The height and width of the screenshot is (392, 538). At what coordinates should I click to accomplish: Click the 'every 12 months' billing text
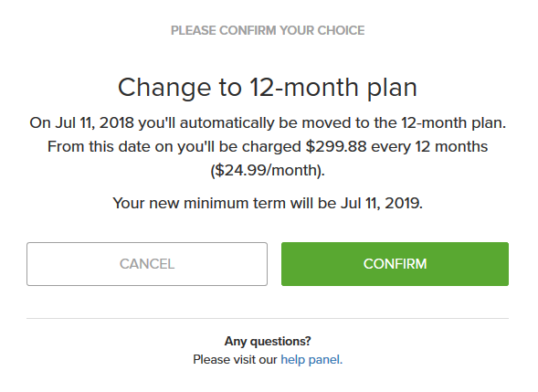click(429, 146)
